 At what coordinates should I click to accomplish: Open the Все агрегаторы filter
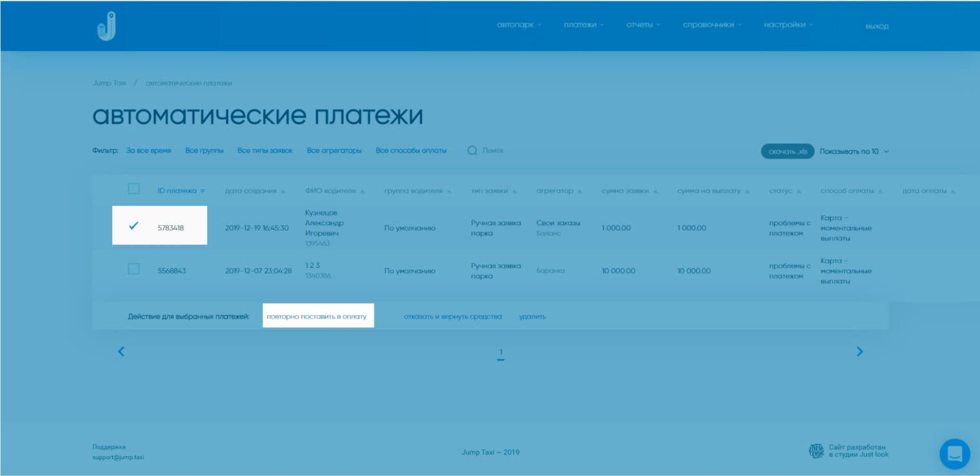point(334,150)
